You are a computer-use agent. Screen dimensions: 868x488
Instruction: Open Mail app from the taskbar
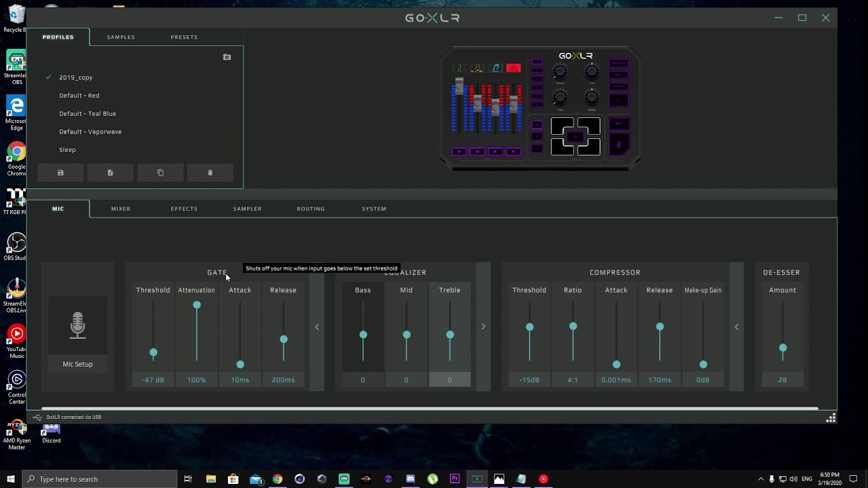(256, 479)
